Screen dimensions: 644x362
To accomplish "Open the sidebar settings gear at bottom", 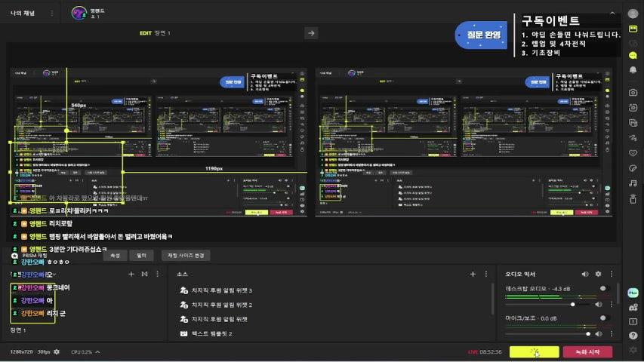I will (x=633, y=349).
